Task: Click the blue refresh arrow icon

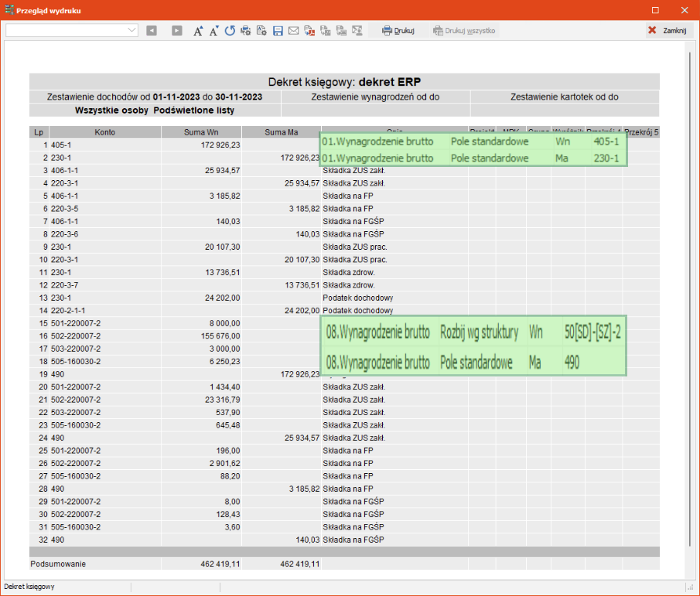Action: [230, 30]
